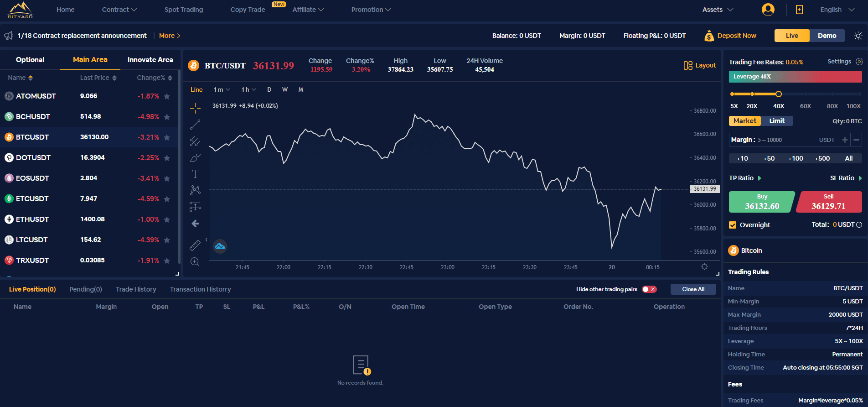Toggle the light theme sun icon

point(858,36)
